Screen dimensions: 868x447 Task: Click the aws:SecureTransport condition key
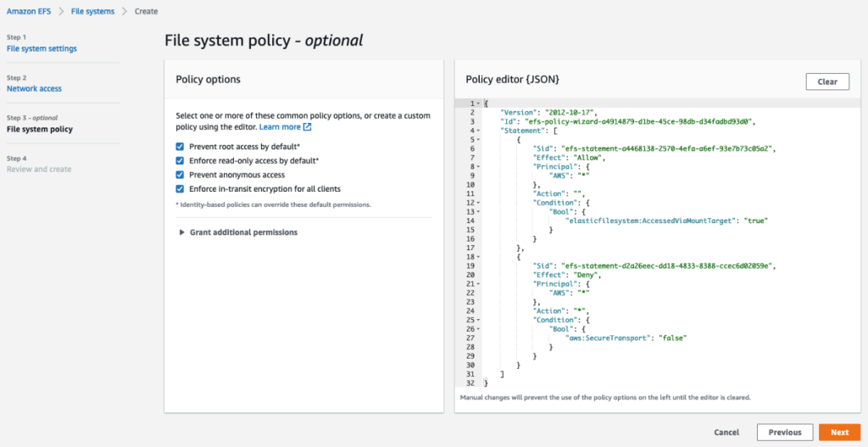click(606, 338)
